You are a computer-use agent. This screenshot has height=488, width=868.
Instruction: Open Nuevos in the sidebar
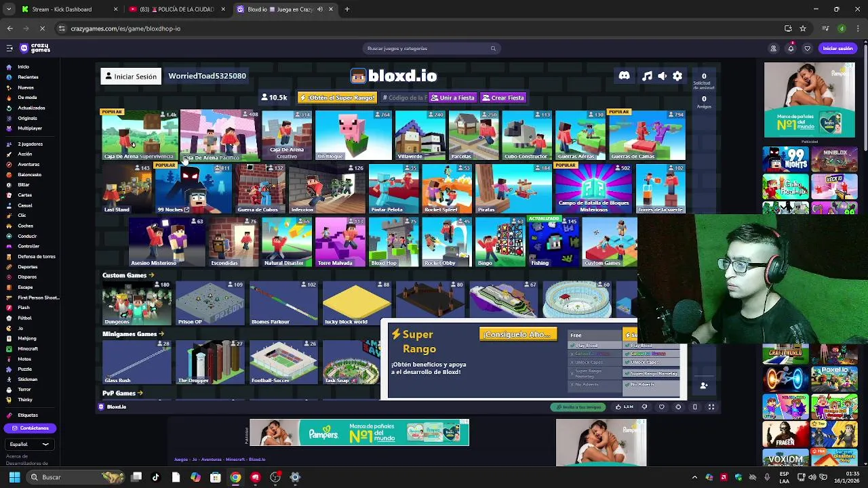(25, 87)
